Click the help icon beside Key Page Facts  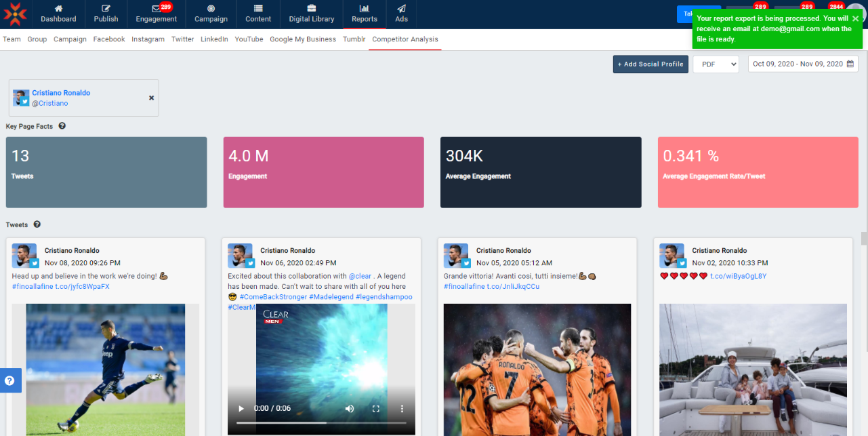(62, 126)
